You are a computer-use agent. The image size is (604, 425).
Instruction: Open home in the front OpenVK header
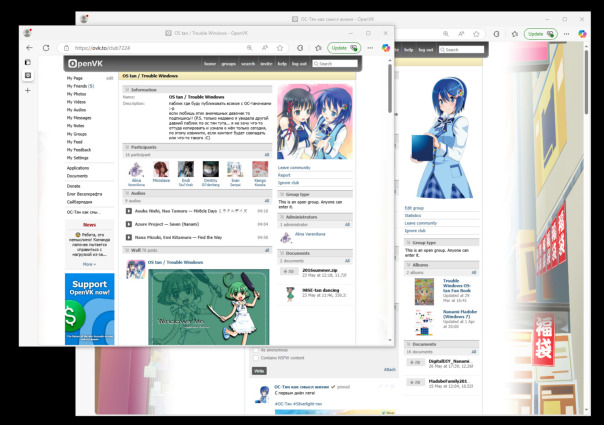210,64
